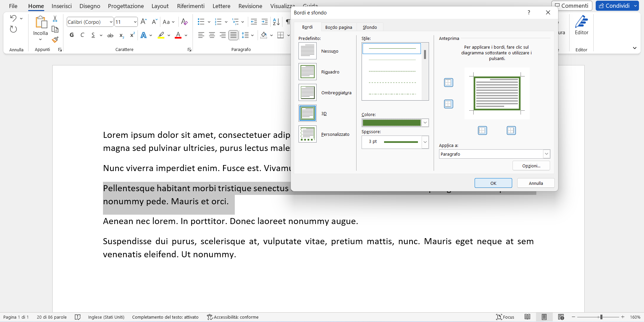Expand the Applica a dropdown
Screen dimensions: 644x322
(546, 154)
